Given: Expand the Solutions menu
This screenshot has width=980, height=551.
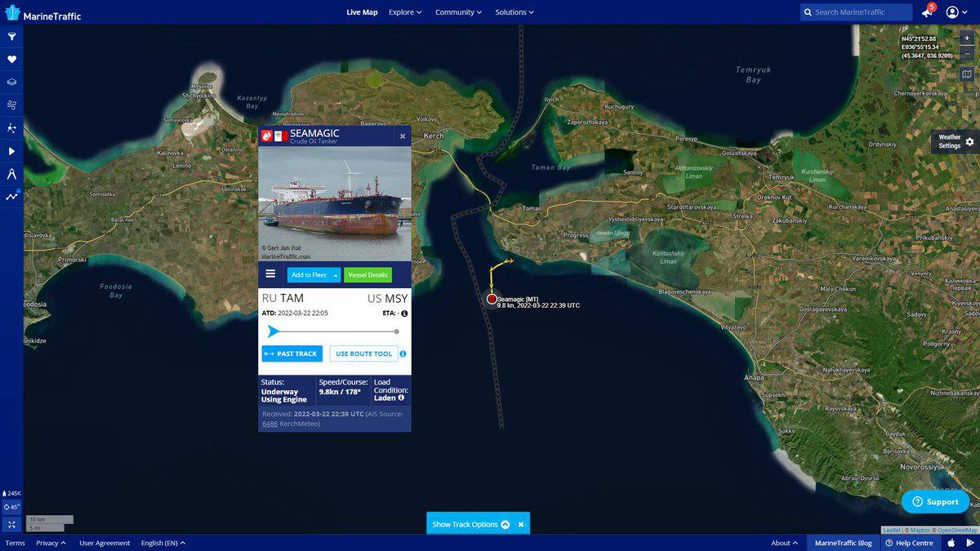Looking at the screenshot, I should click(514, 12).
